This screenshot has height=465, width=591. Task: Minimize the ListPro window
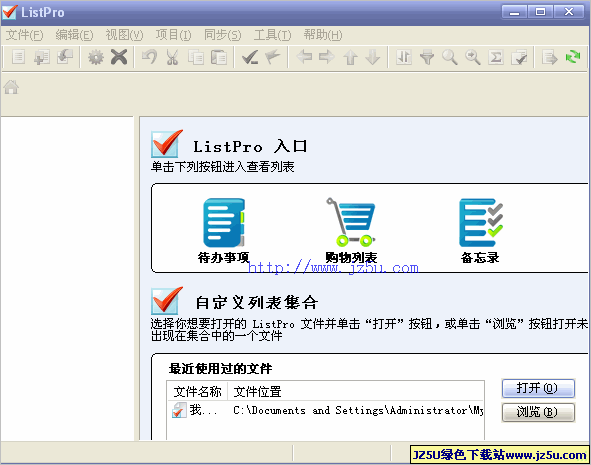(514, 12)
